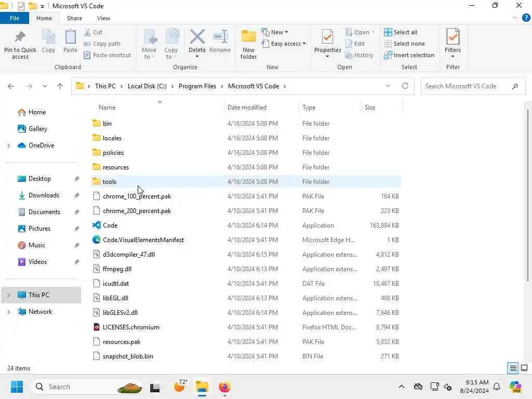Open the Filters menu
This screenshot has width=532, height=399.
click(x=453, y=43)
